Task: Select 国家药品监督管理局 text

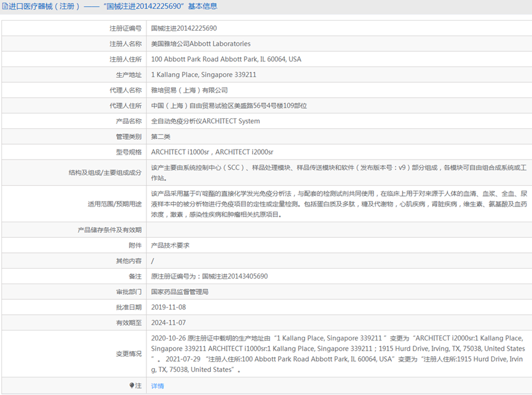Action: tap(180, 292)
